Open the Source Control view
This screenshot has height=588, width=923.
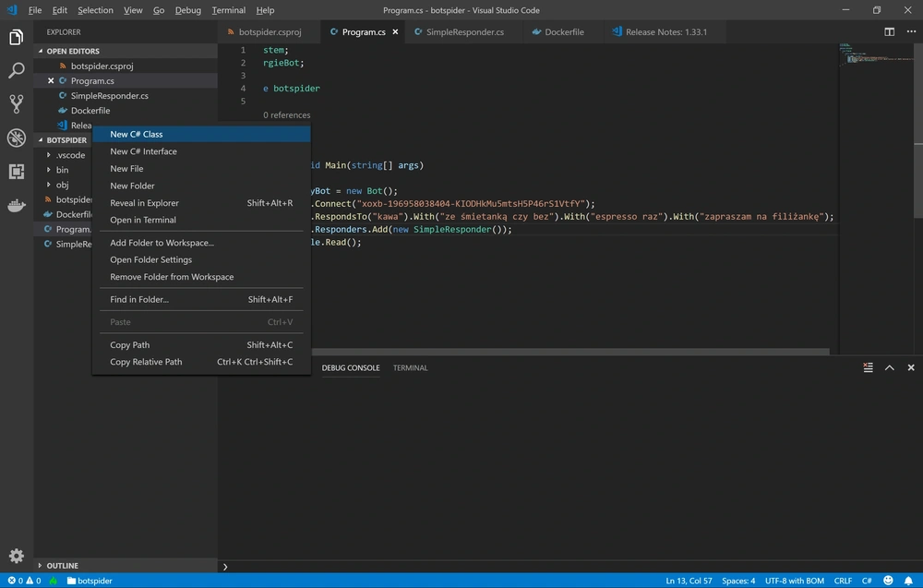point(17,104)
